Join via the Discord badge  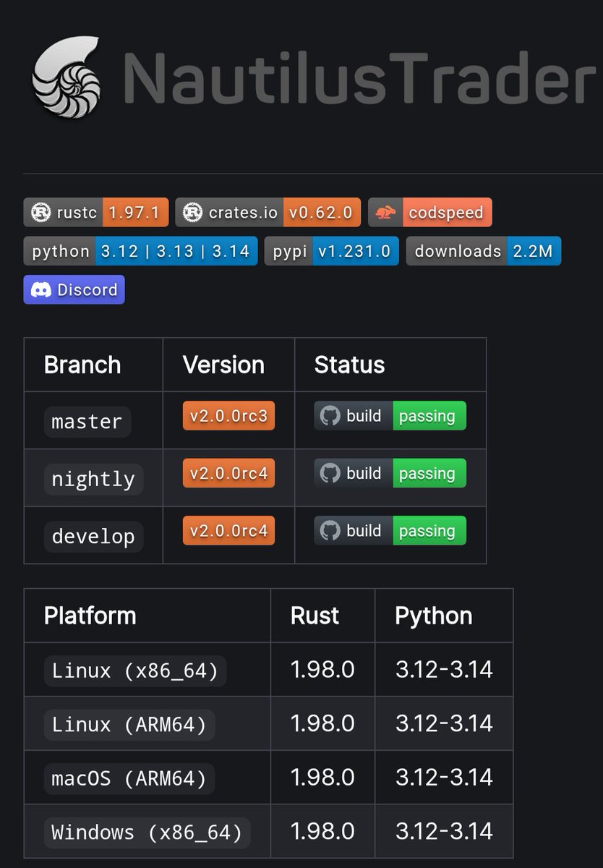coord(74,289)
